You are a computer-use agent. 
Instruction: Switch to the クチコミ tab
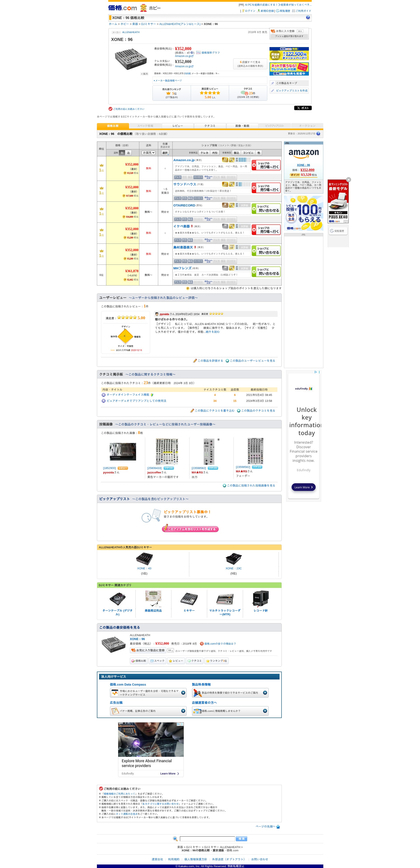pyautogui.click(x=210, y=126)
